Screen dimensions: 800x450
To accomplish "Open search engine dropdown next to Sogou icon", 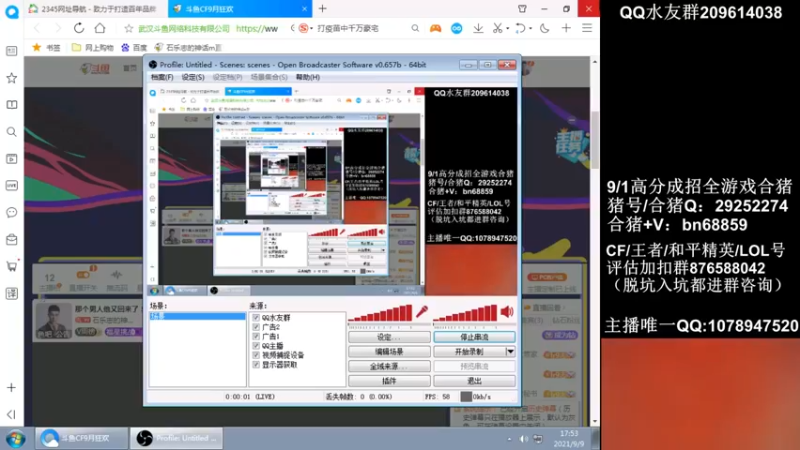I will coord(311,29).
